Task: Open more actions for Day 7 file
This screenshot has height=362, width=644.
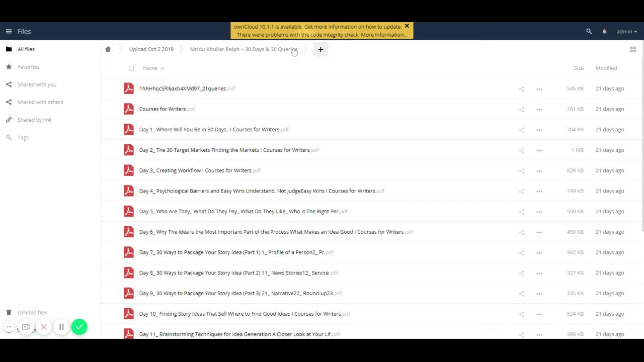Action: click(539, 252)
